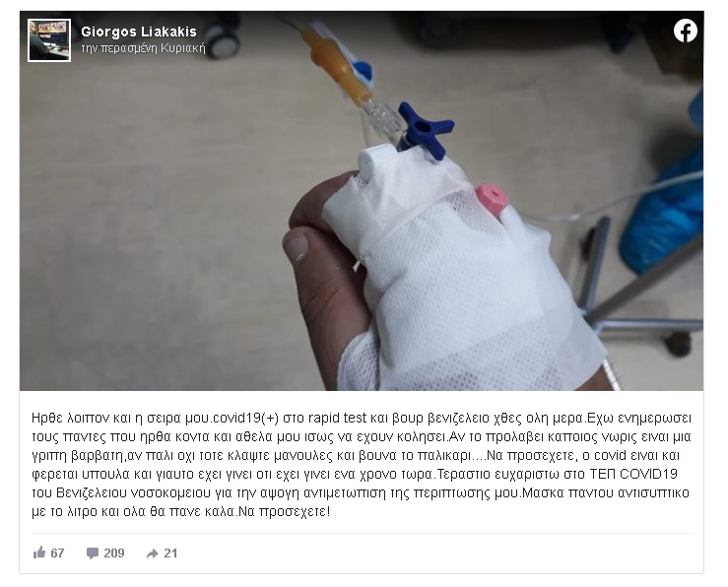Click the words 'ΤΕΠ COVID19' in post
Viewport: 728px width, 587px height.
point(633,474)
